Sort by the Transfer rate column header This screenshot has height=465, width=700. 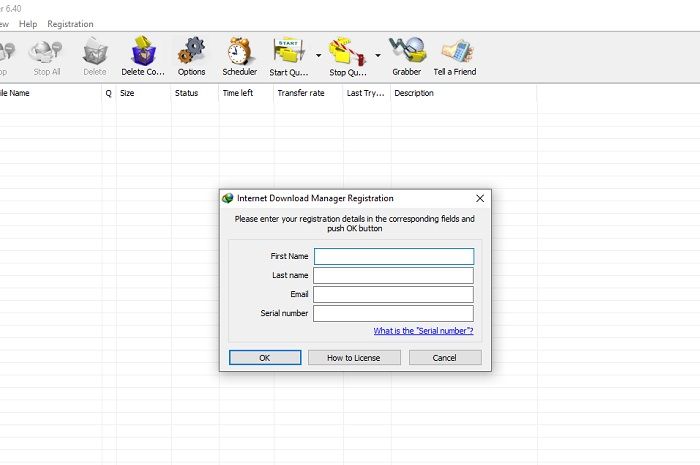(x=308, y=93)
